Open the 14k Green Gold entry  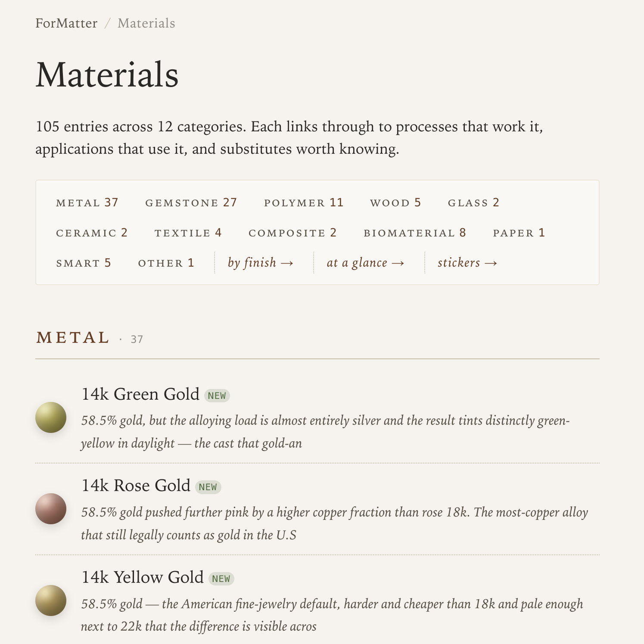(139, 394)
